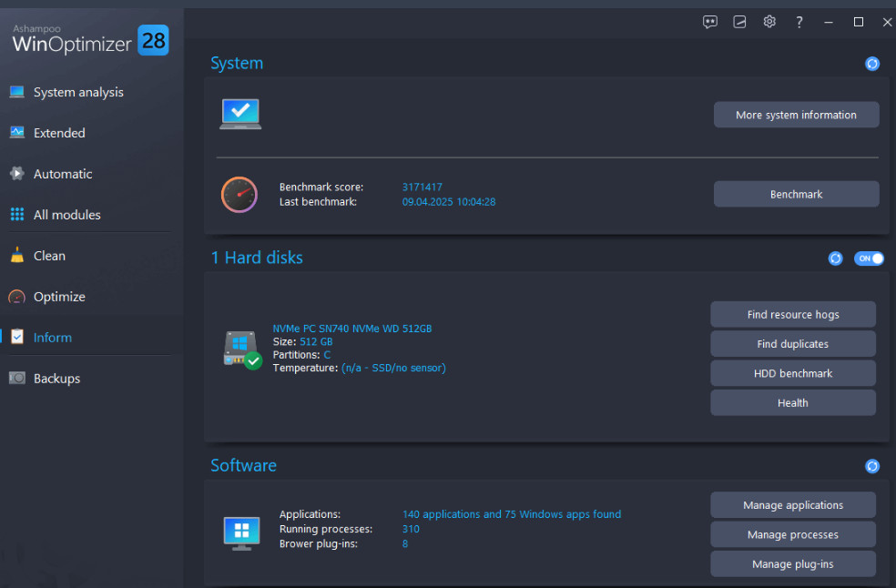Select the System analysis sidebar icon
Image resolution: width=896 pixels, height=588 pixels.
coord(16,92)
